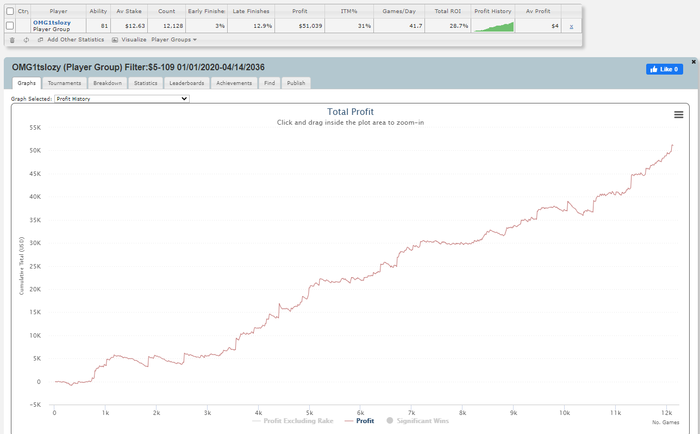Sort by Total ROI column header
The width and height of the screenshot is (700, 434).
coord(448,11)
